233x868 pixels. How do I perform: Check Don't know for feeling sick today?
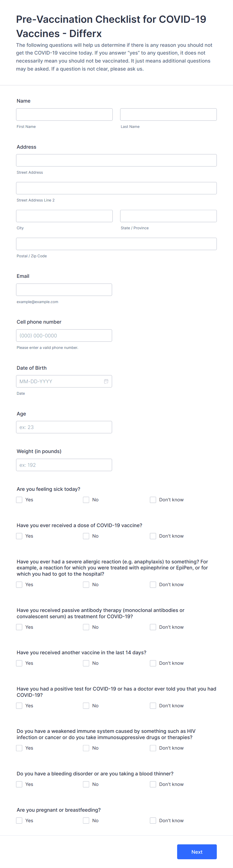(153, 500)
